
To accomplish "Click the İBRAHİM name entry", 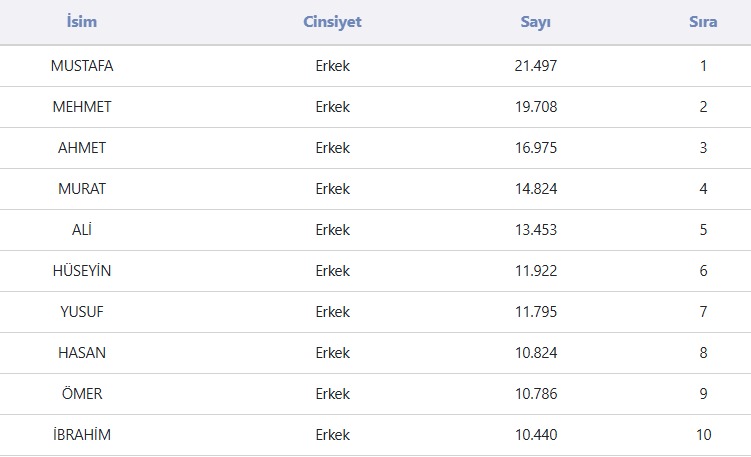I will [82, 435].
